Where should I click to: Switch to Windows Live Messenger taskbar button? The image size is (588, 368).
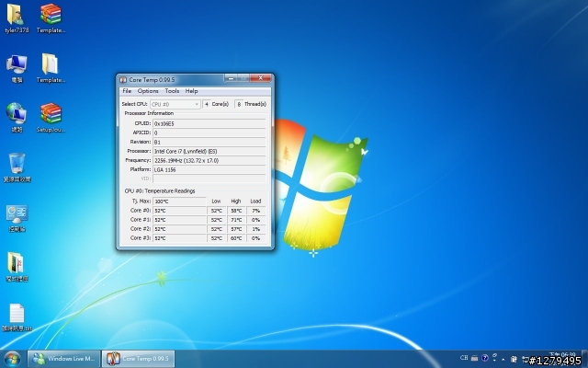point(63,359)
